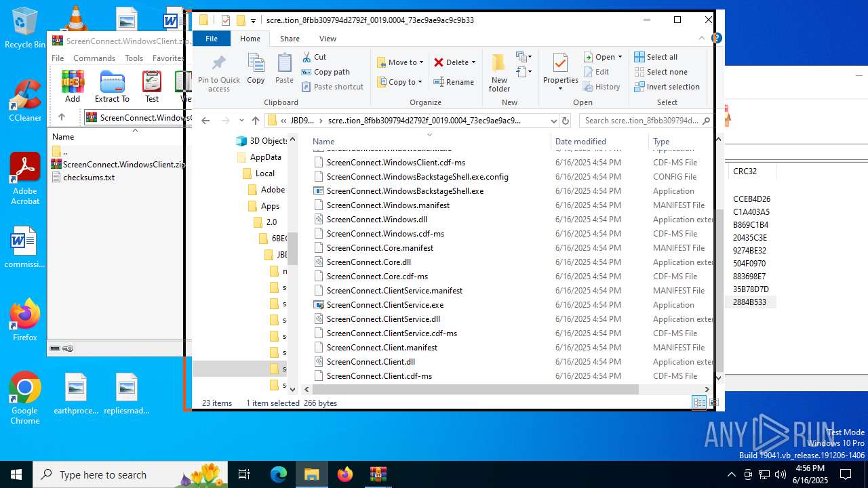868x488 pixels.
Task: Select checksums.txt in WinRAR list
Action: (83, 178)
